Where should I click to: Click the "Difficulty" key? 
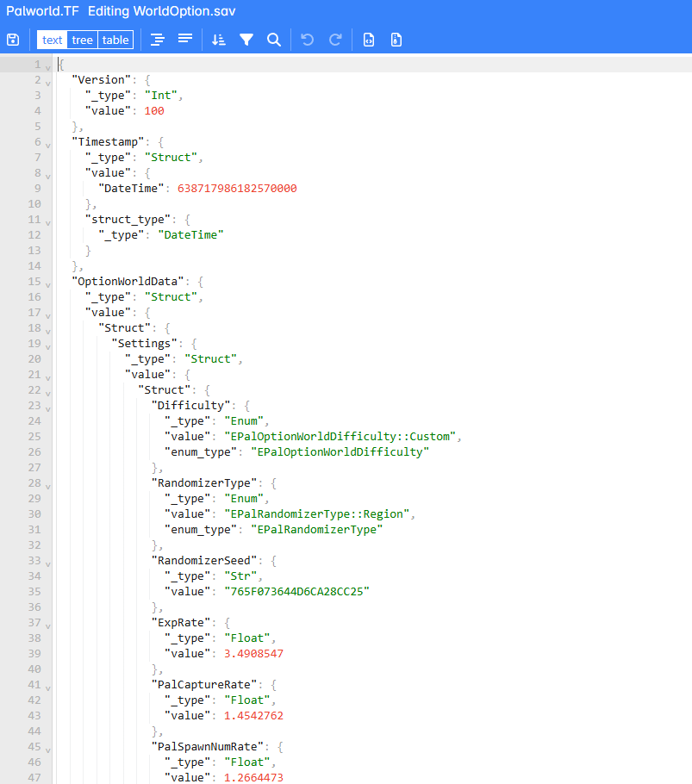click(190, 406)
